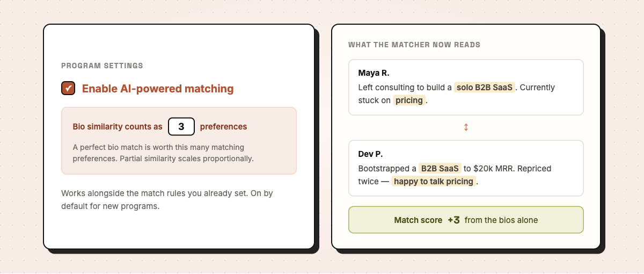Click the bio similarity number input field
Viewport: 644px width, 274px height.
[x=181, y=127]
